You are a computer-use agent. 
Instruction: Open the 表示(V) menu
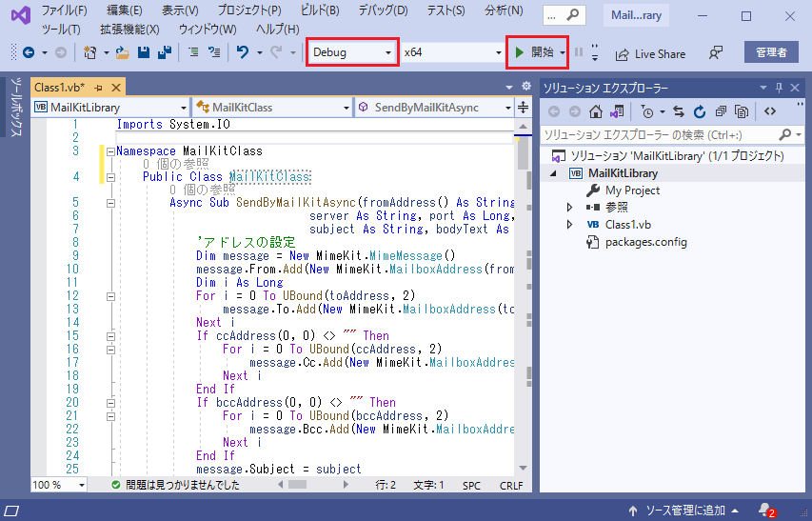[x=180, y=10]
